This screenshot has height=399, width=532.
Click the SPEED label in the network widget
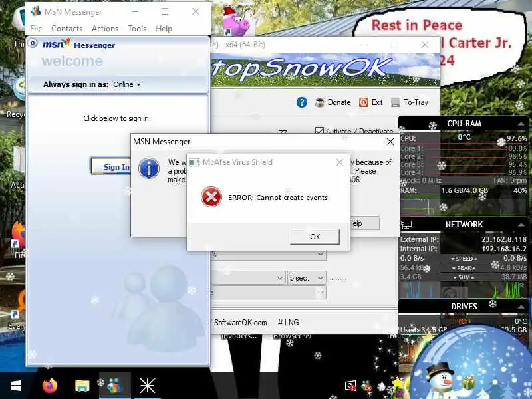pyautogui.click(x=464, y=259)
